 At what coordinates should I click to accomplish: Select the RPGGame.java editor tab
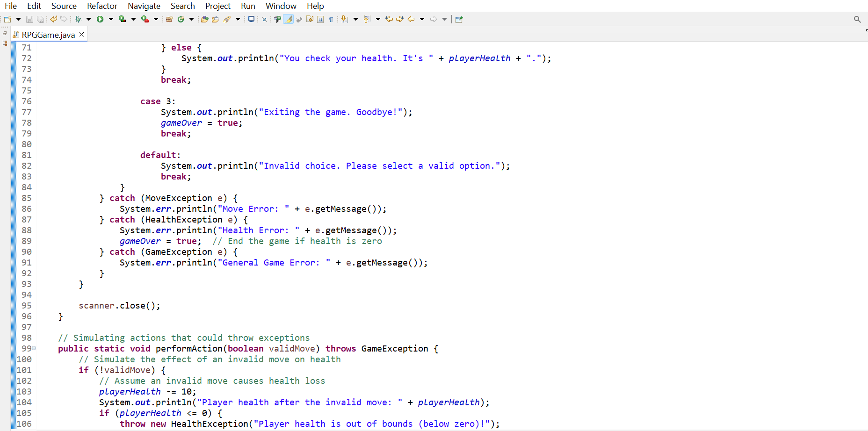(x=48, y=35)
